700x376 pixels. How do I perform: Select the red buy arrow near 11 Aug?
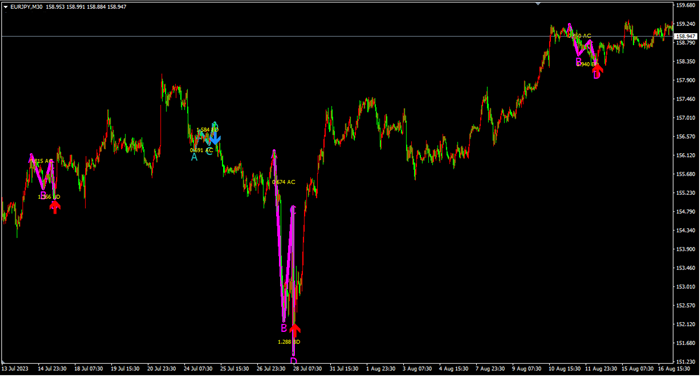(598, 68)
